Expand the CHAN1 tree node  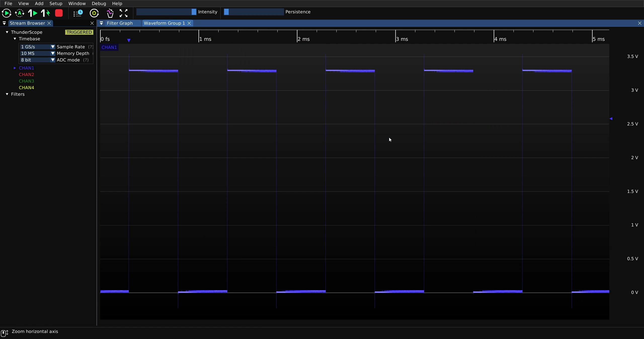click(15, 68)
